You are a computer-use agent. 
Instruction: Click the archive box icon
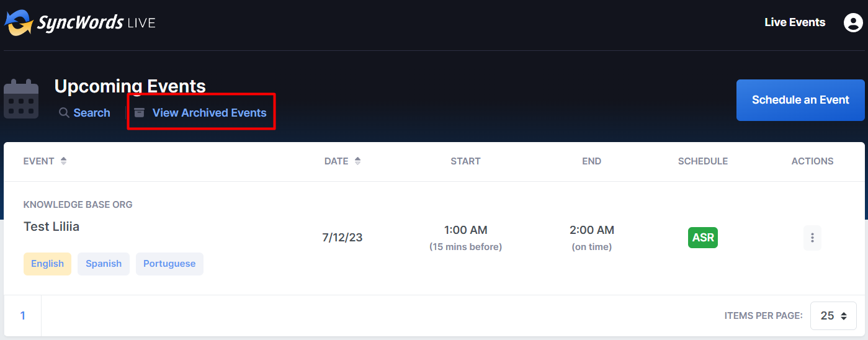tap(140, 113)
